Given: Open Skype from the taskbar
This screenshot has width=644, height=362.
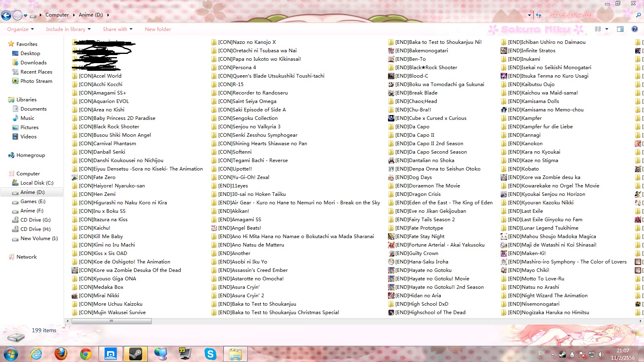Looking at the screenshot, I should [210, 354].
